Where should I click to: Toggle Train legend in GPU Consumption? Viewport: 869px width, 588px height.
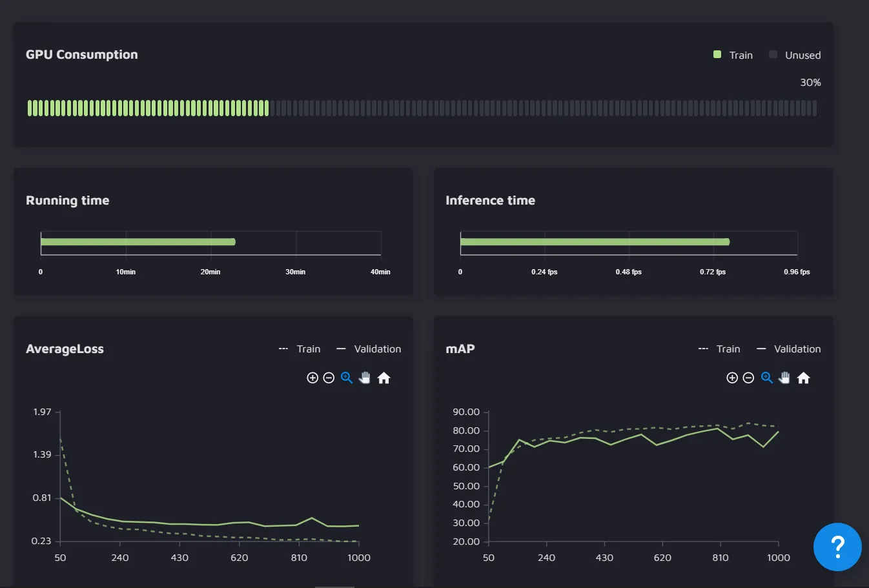pos(733,56)
